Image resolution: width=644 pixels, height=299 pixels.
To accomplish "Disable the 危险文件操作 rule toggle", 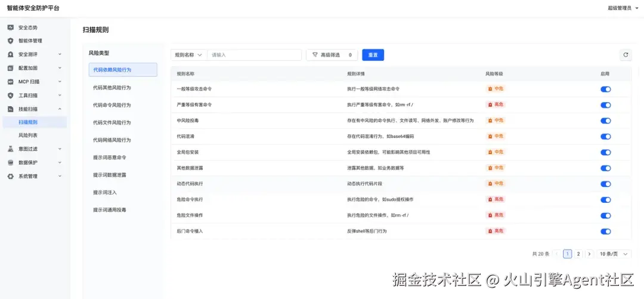I will (x=605, y=215).
